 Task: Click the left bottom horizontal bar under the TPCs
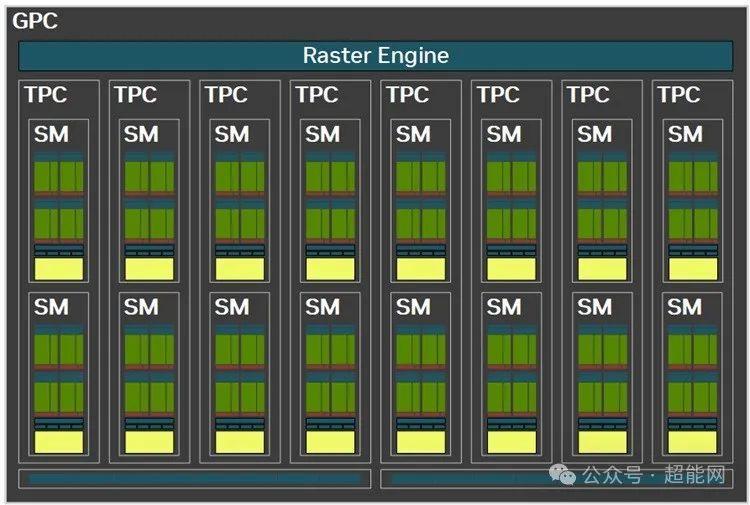(194, 479)
